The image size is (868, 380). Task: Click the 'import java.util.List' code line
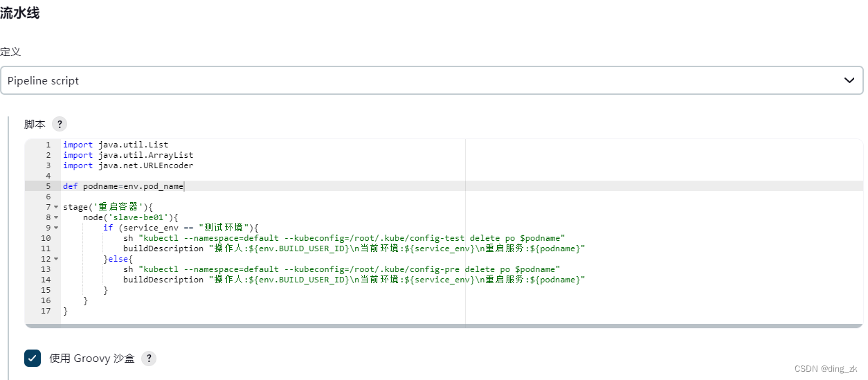pyautogui.click(x=116, y=145)
